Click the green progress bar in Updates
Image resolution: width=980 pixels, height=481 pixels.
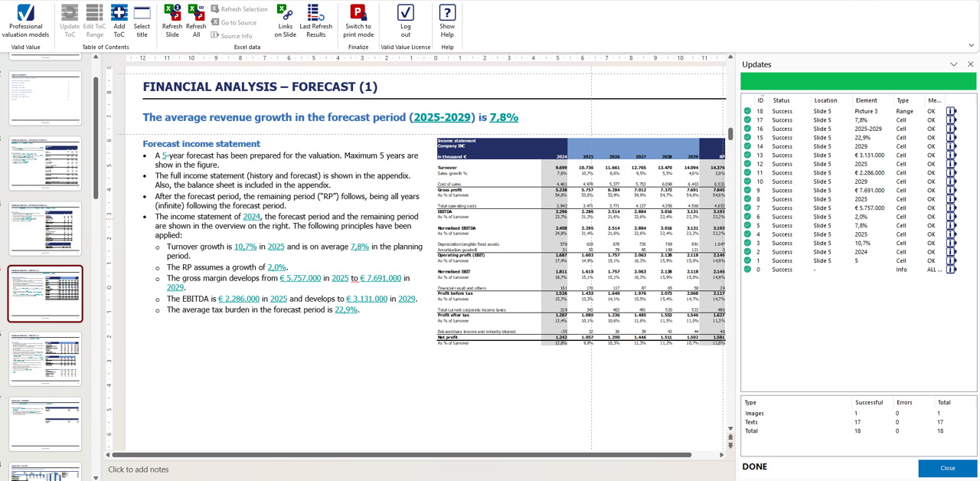[858, 81]
